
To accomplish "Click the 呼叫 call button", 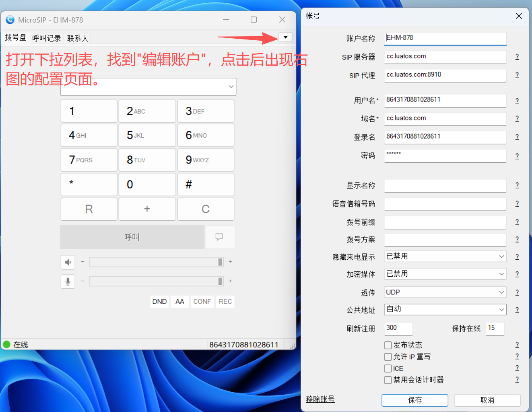I will click(x=132, y=237).
